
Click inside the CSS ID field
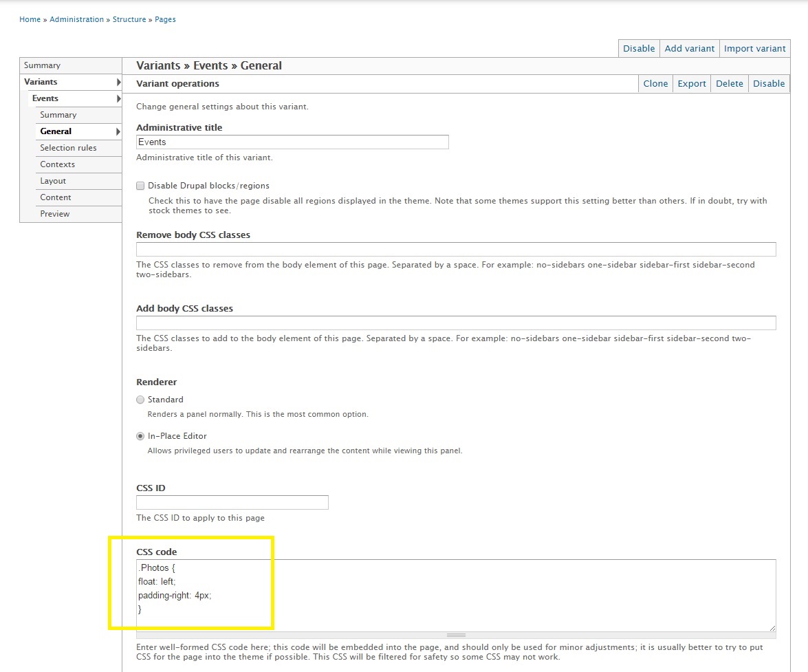coord(232,502)
